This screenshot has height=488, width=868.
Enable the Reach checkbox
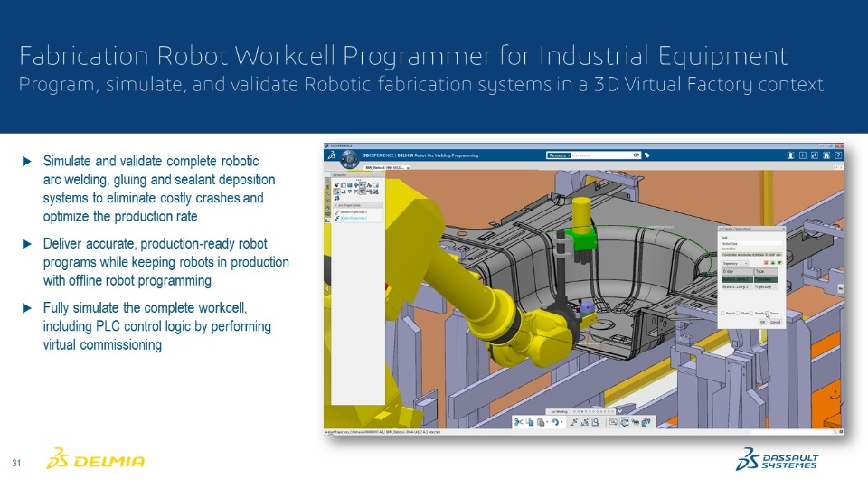[x=722, y=314]
